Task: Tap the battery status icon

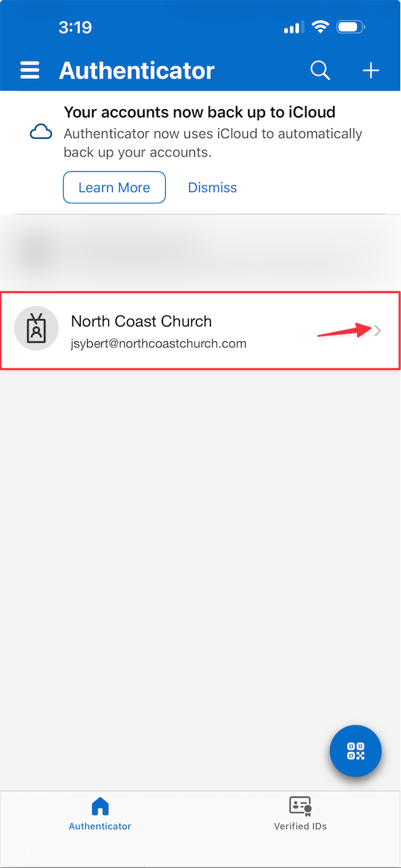Action: [x=351, y=28]
